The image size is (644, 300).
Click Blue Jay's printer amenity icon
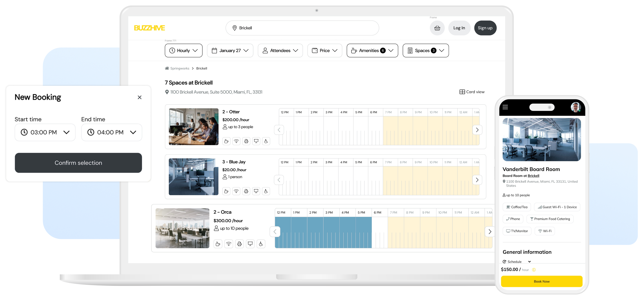[x=246, y=191]
